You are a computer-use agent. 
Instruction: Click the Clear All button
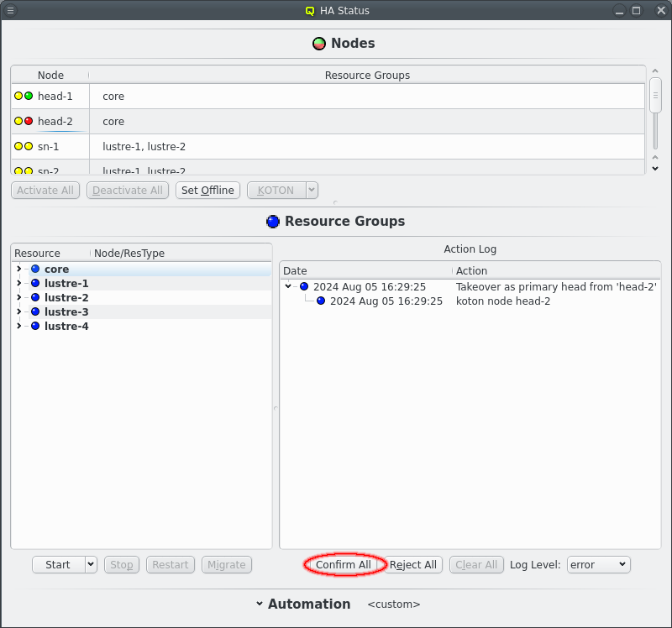[x=476, y=564]
